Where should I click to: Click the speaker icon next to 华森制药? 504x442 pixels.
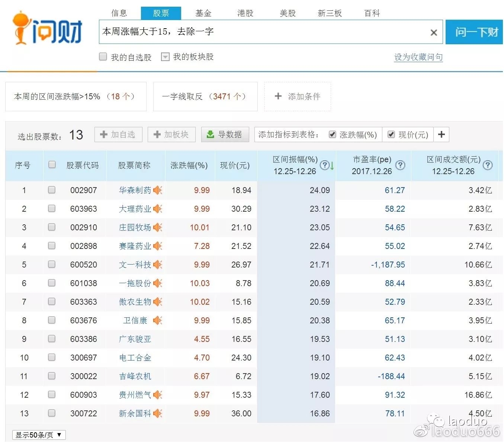tap(158, 190)
